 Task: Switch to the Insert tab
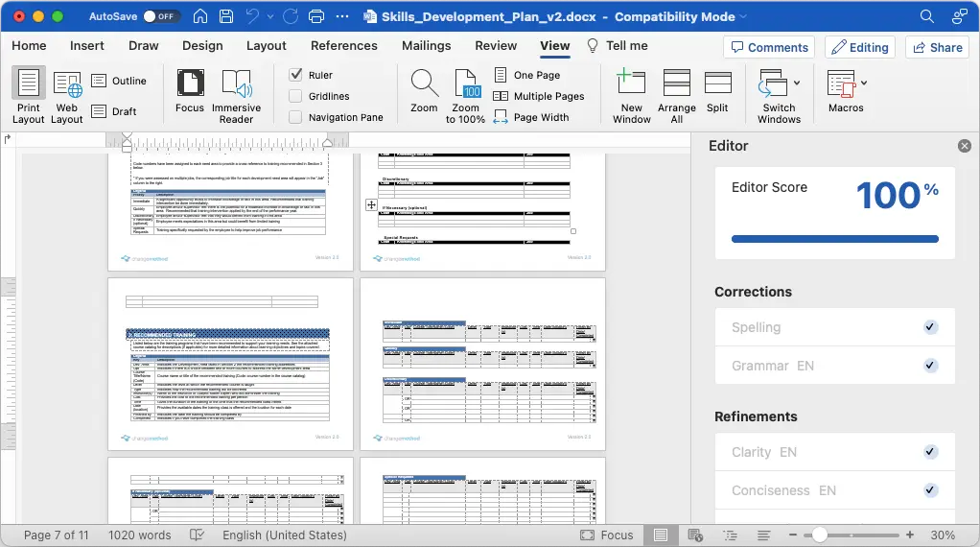click(x=87, y=46)
